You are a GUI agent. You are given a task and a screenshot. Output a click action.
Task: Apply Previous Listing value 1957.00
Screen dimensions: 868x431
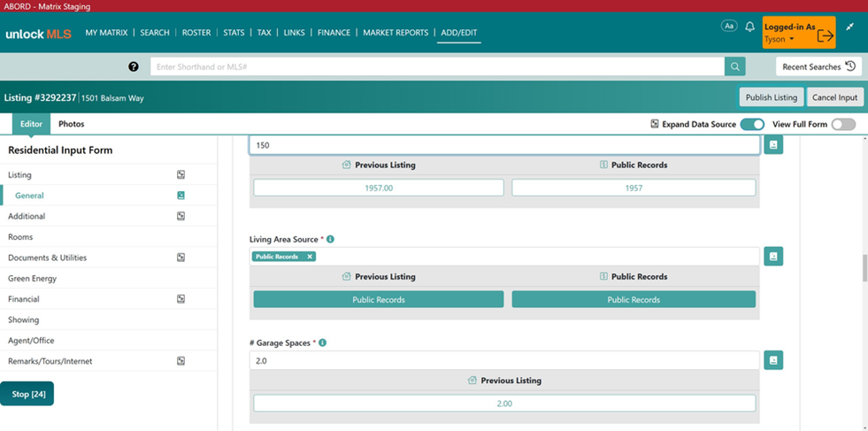click(379, 188)
